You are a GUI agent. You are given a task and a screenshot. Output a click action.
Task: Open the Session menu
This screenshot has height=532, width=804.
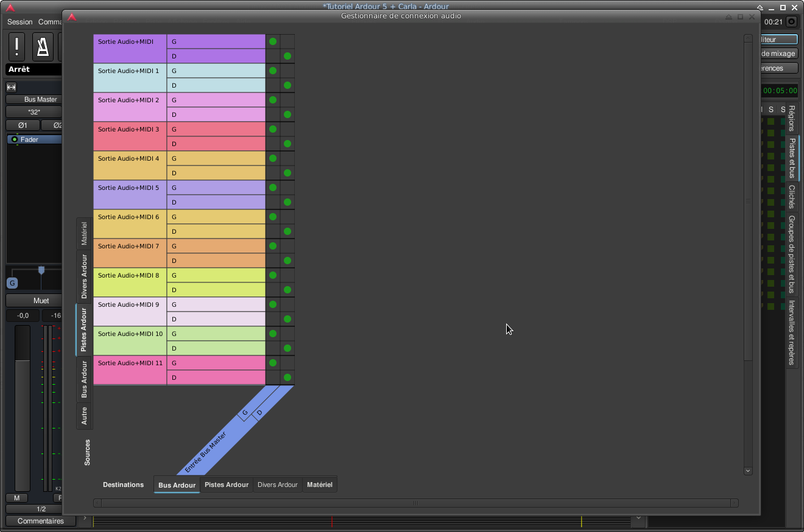20,22
